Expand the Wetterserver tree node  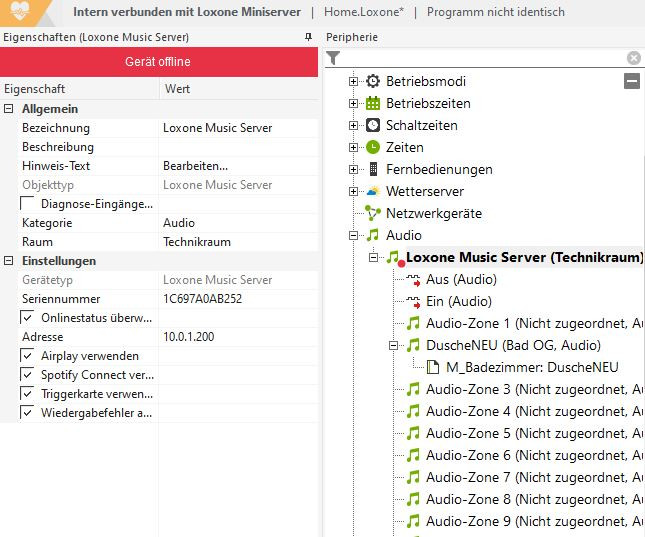353,191
